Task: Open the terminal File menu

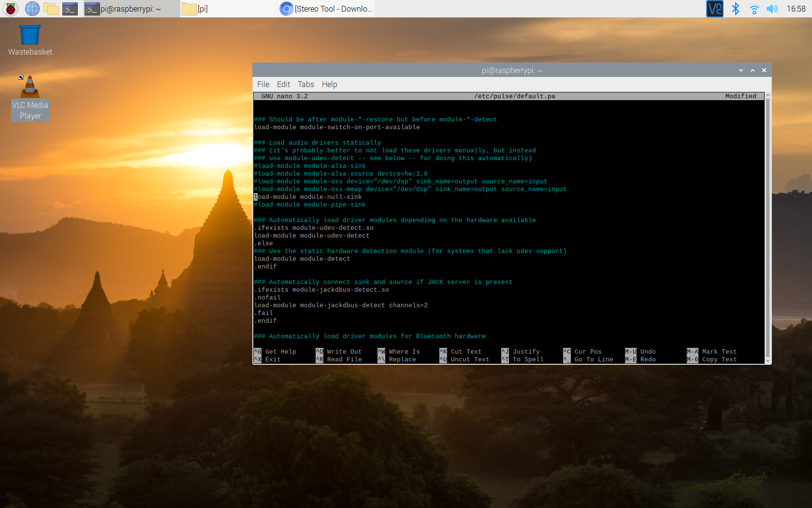Action: coord(263,84)
